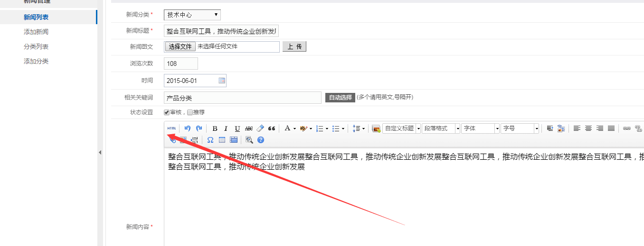Open the 新闻分类 dropdown showing 技术中心
The width and height of the screenshot is (644, 246).
pyautogui.click(x=192, y=15)
